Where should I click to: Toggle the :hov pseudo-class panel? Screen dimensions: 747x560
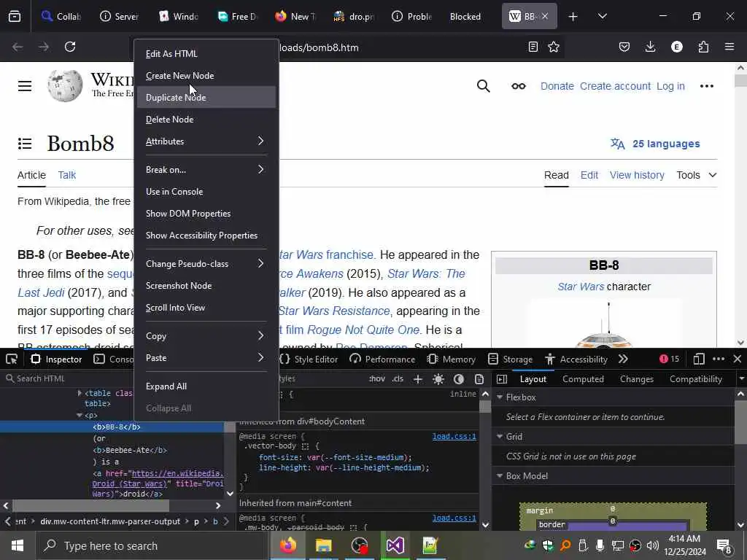[377, 379]
